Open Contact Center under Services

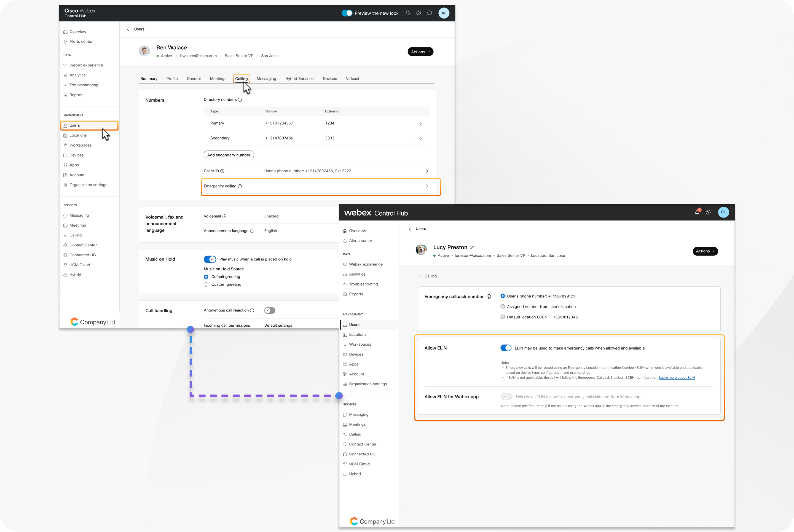click(83, 245)
